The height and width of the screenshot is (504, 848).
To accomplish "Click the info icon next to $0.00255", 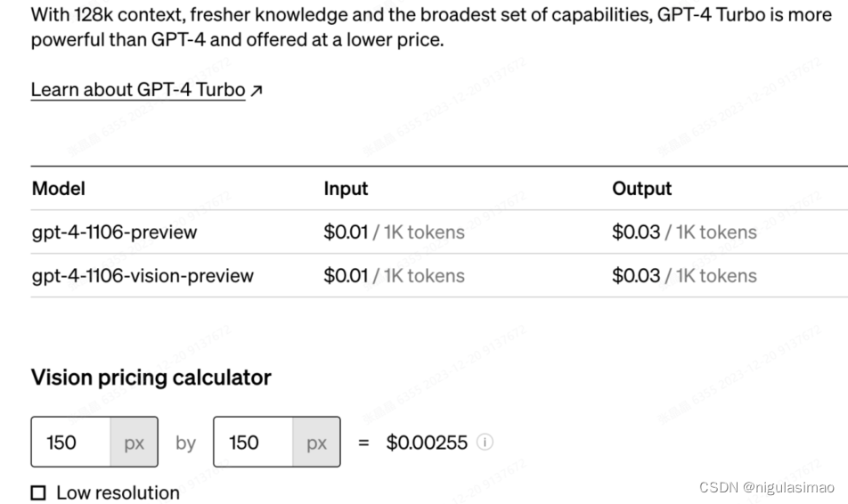I will click(485, 443).
